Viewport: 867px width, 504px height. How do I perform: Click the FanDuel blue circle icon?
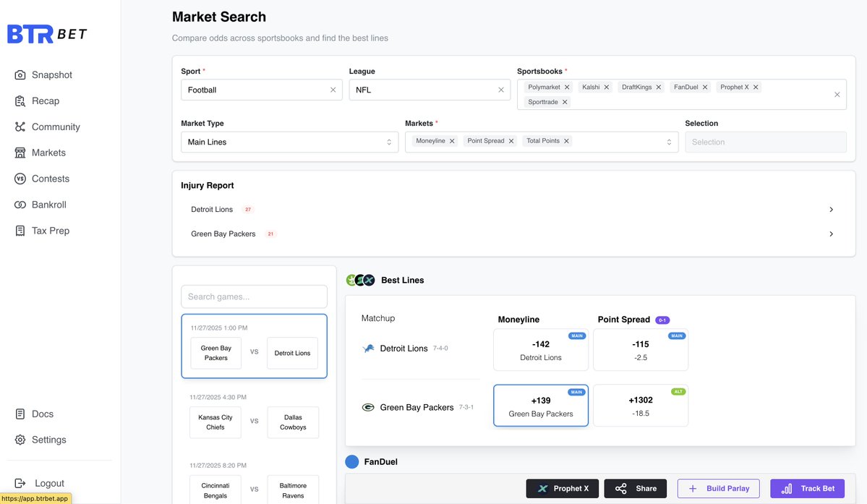pos(351,461)
